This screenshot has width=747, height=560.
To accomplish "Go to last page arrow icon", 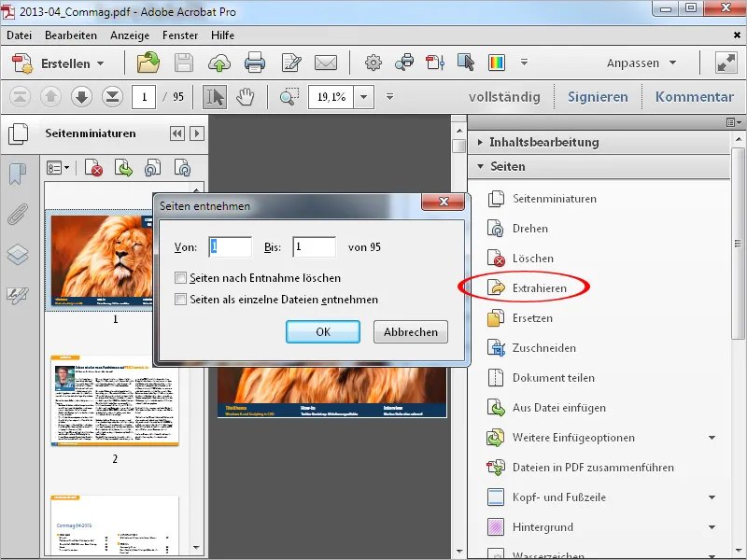I will (112, 97).
